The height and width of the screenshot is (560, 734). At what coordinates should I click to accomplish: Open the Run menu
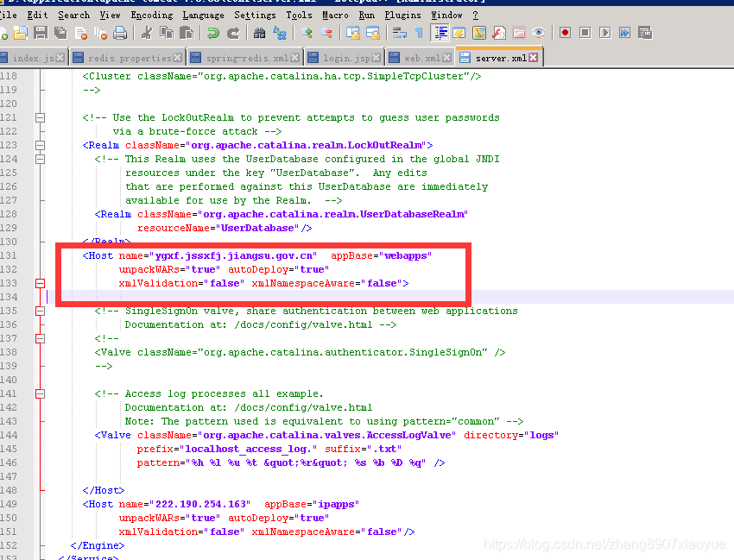point(366,15)
